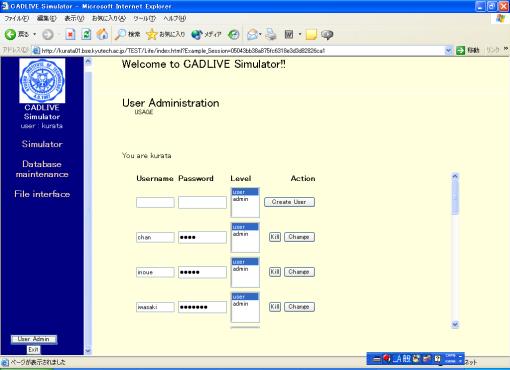Open the Help menu
The image size is (510, 370).
click(174, 19)
